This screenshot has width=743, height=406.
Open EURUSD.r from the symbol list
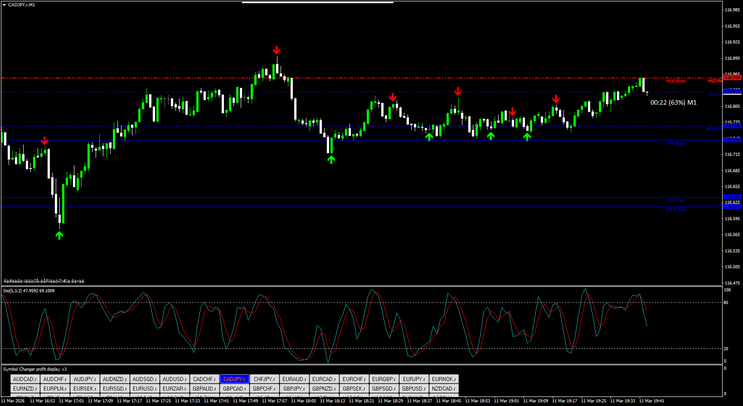coord(145,388)
